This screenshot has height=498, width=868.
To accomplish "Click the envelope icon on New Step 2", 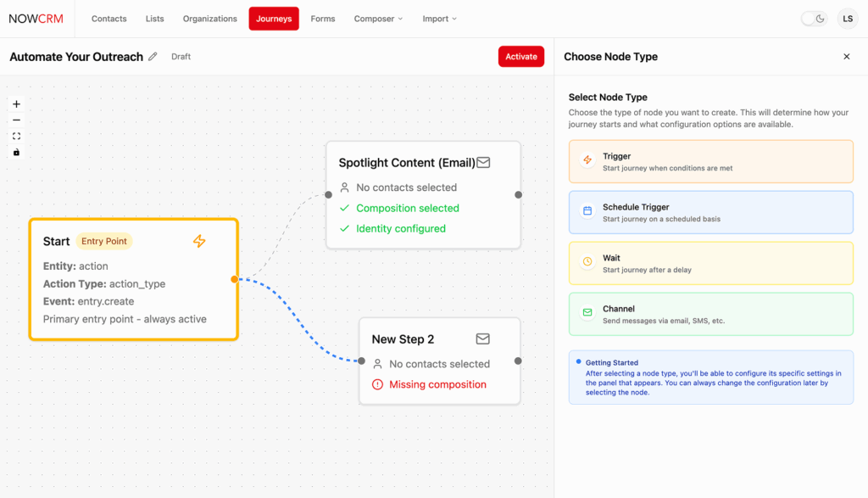I will coord(482,339).
